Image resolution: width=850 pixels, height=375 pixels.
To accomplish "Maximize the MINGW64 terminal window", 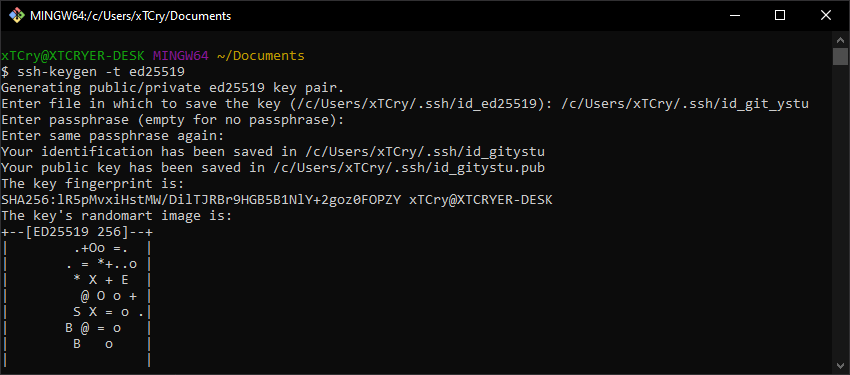I will (x=780, y=16).
